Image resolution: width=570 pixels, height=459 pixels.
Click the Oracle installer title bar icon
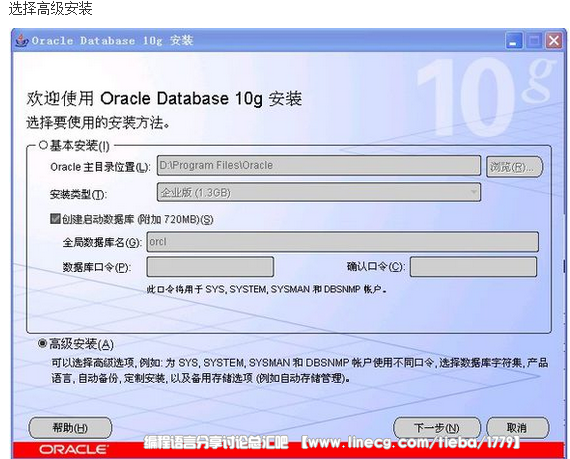tap(22, 40)
